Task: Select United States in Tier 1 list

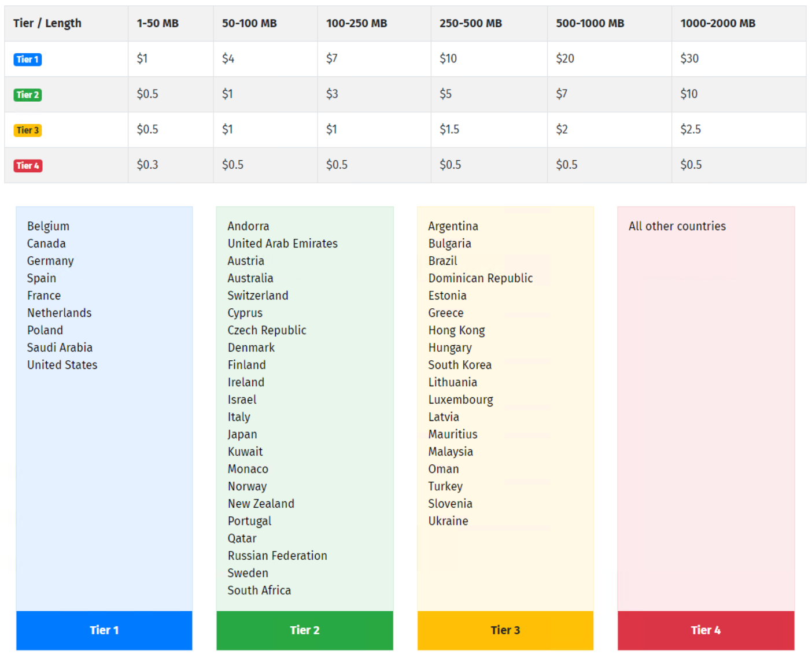Action: pos(62,365)
